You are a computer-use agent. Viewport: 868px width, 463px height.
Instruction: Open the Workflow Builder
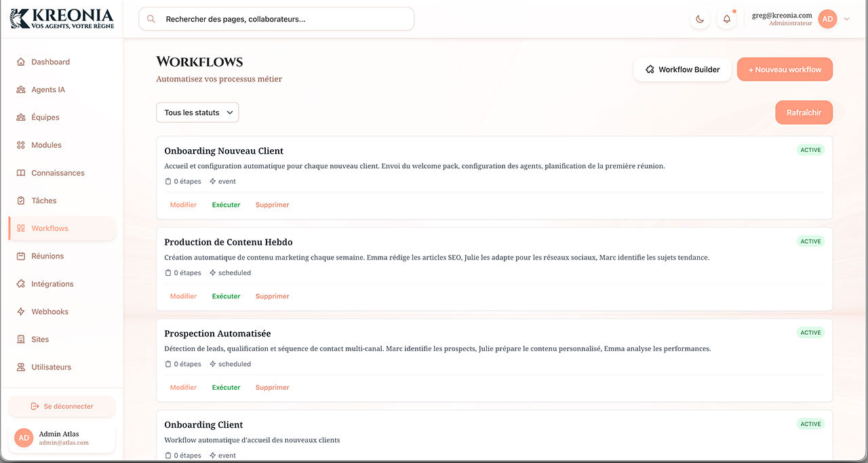pyautogui.click(x=682, y=69)
